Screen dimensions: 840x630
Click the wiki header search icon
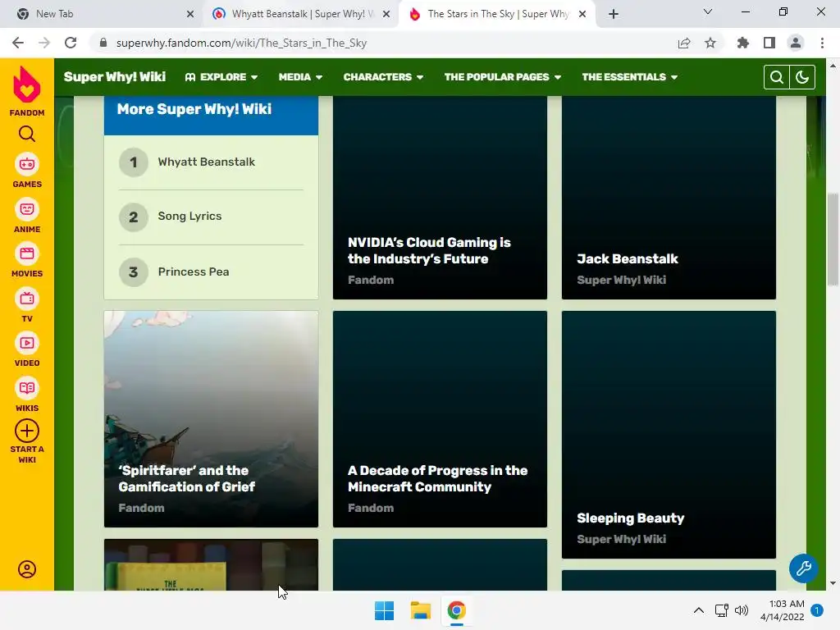click(777, 77)
